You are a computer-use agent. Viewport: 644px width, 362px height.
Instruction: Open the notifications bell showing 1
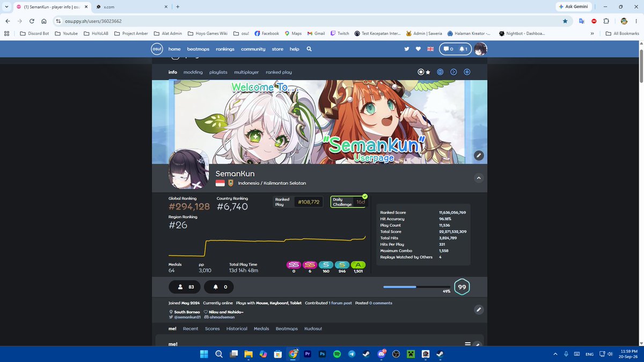click(463, 49)
